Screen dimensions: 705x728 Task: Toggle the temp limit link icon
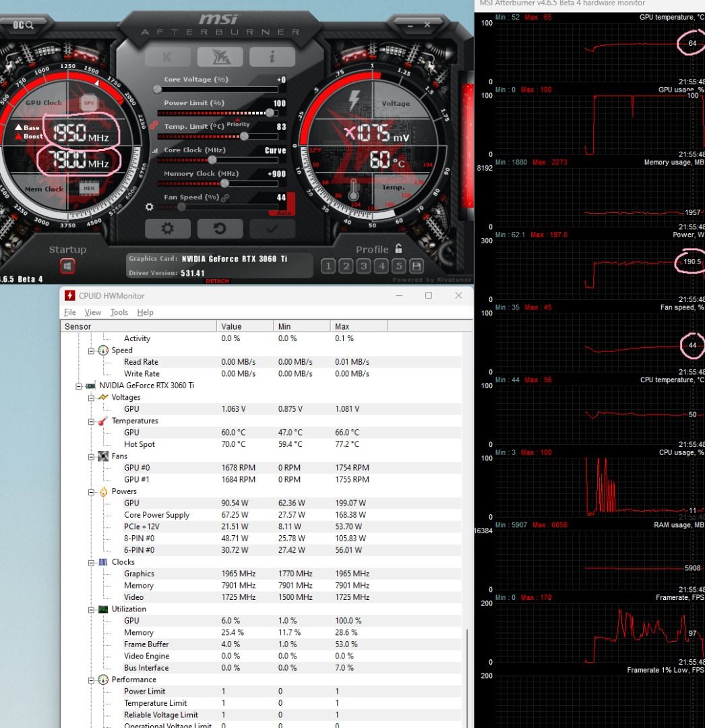(x=154, y=126)
